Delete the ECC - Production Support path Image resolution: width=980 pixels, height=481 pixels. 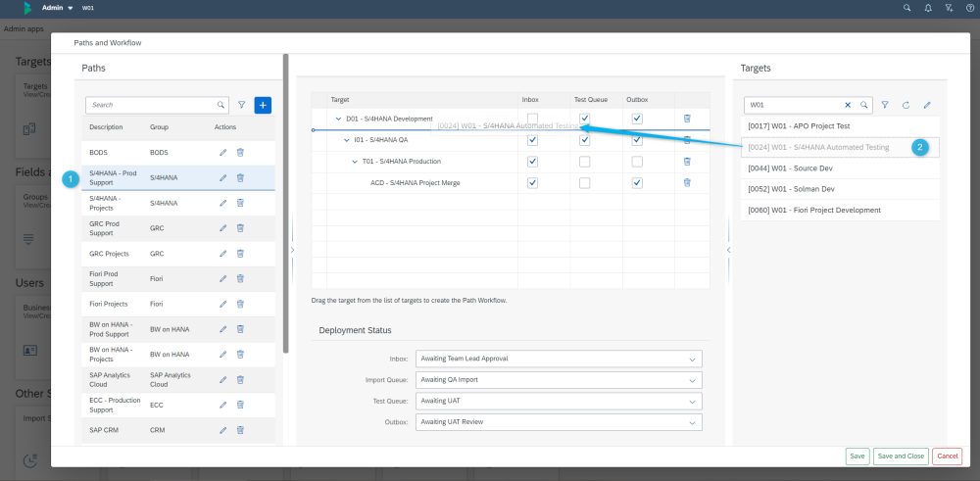click(x=240, y=405)
